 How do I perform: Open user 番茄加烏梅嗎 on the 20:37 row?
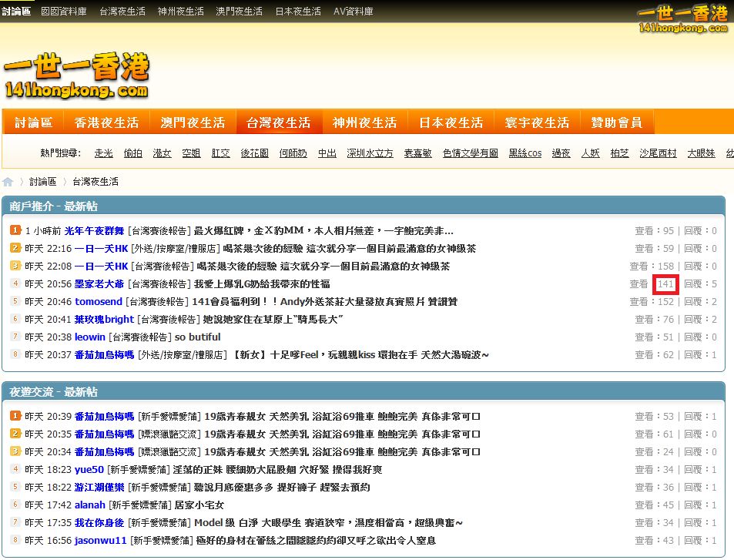[105, 355]
